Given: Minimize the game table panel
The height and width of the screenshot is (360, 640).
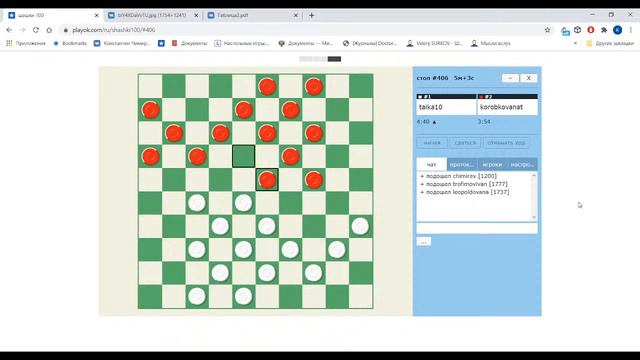Looking at the screenshot, I should click(510, 78).
